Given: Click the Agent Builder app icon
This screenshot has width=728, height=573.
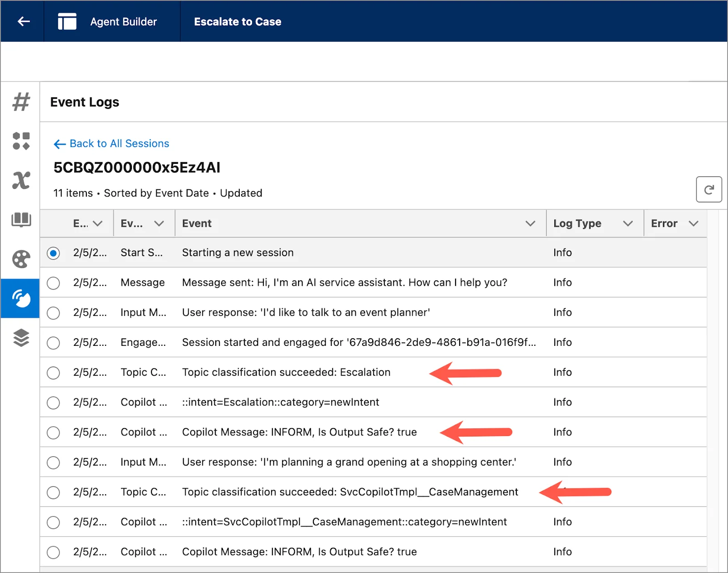Looking at the screenshot, I should point(66,21).
